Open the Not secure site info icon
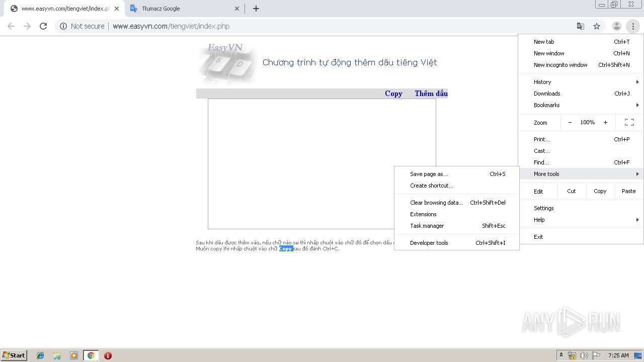 63,26
